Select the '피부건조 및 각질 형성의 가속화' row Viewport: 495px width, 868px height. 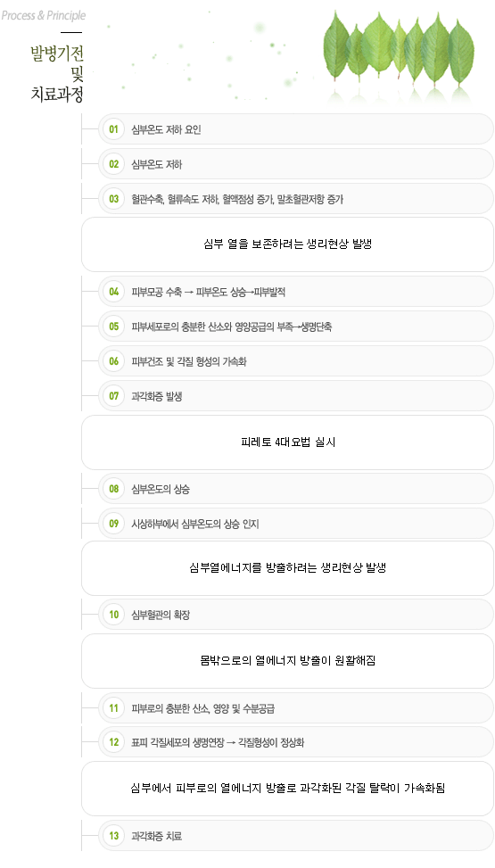[296, 361]
